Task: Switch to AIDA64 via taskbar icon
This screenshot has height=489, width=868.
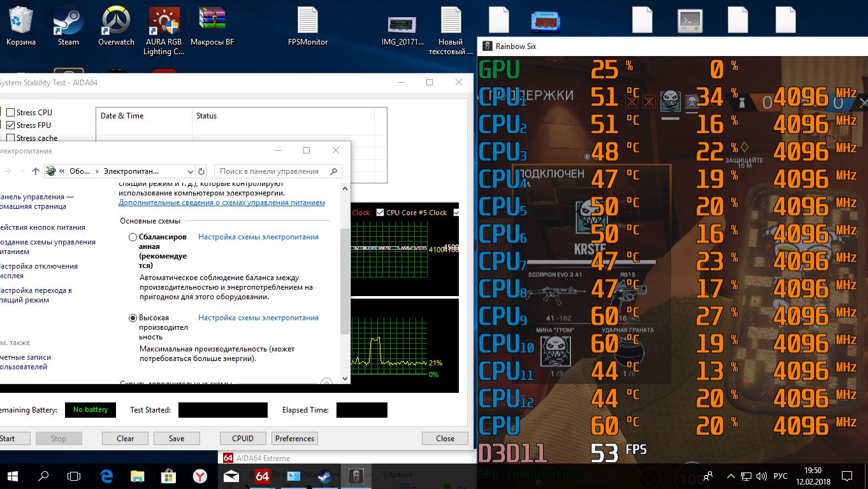Action: pos(262,475)
